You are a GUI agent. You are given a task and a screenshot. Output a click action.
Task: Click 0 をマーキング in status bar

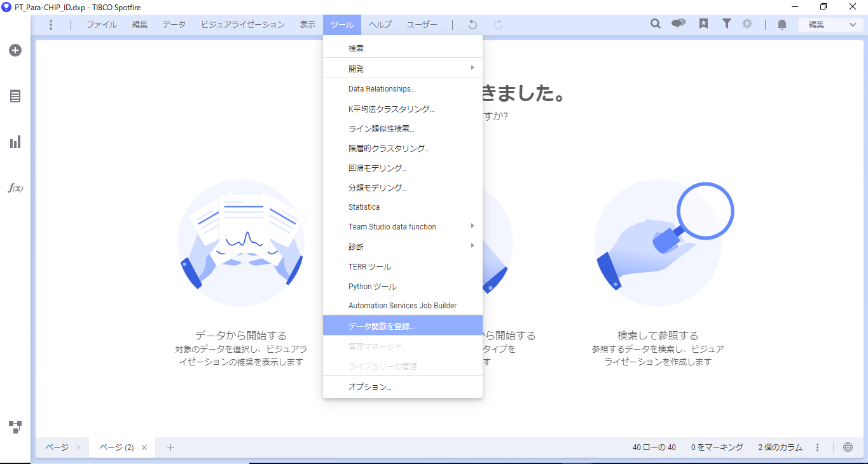[717, 447]
